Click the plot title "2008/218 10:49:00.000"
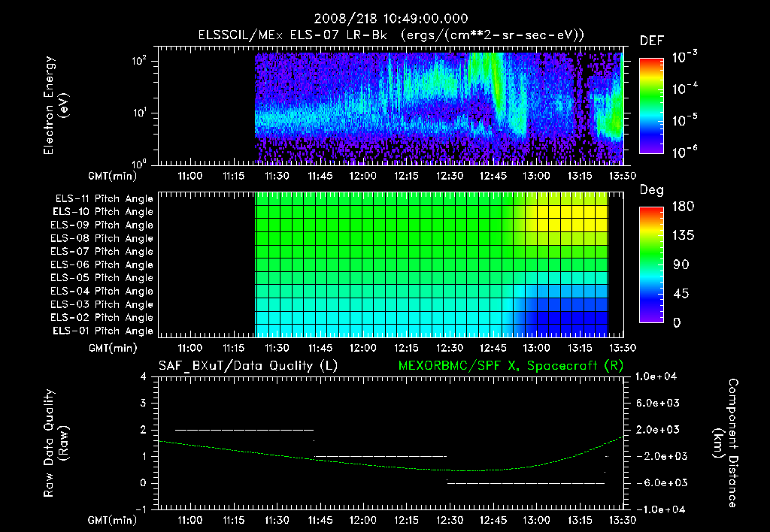 391,19
